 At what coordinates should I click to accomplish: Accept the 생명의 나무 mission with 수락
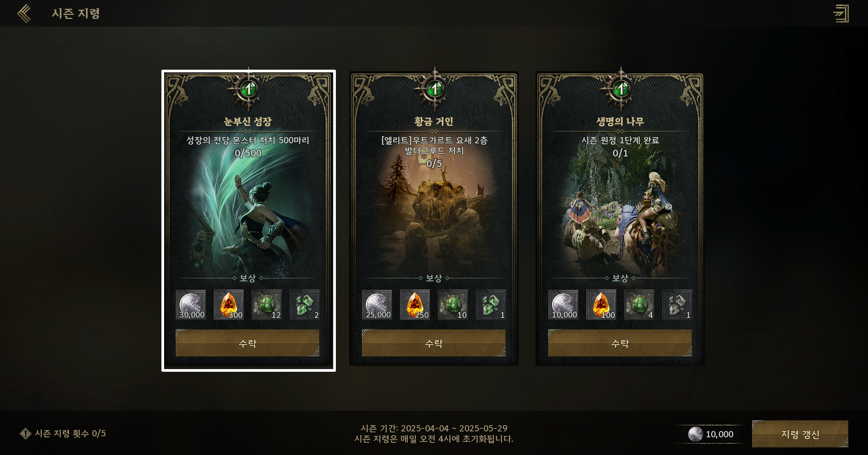(x=620, y=343)
